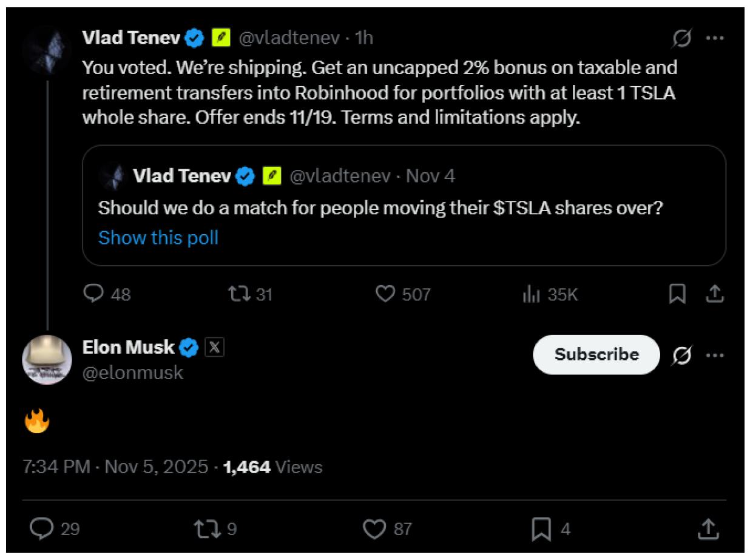Open Elon Musk's profile picture
This screenshot has width=750, height=560.
coord(47,360)
